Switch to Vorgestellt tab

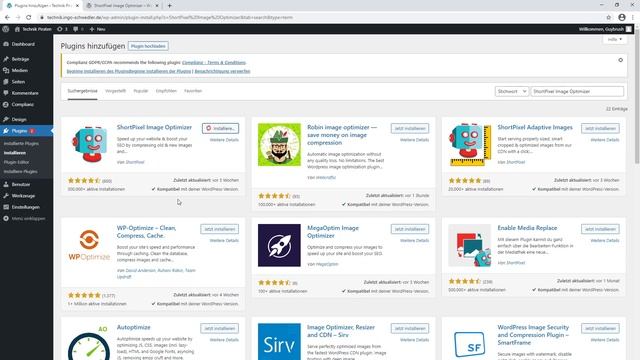pyautogui.click(x=116, y=91)
